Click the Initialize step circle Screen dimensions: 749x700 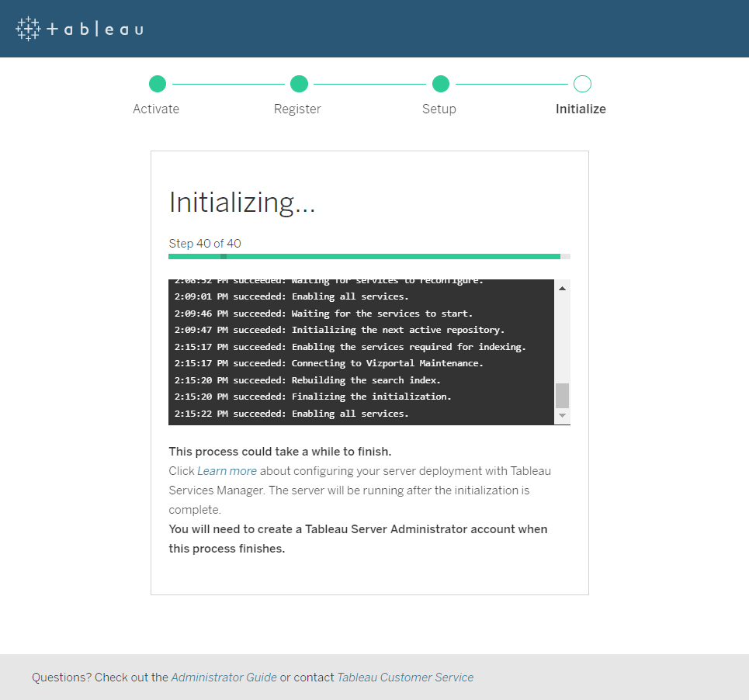pos(582,84)
